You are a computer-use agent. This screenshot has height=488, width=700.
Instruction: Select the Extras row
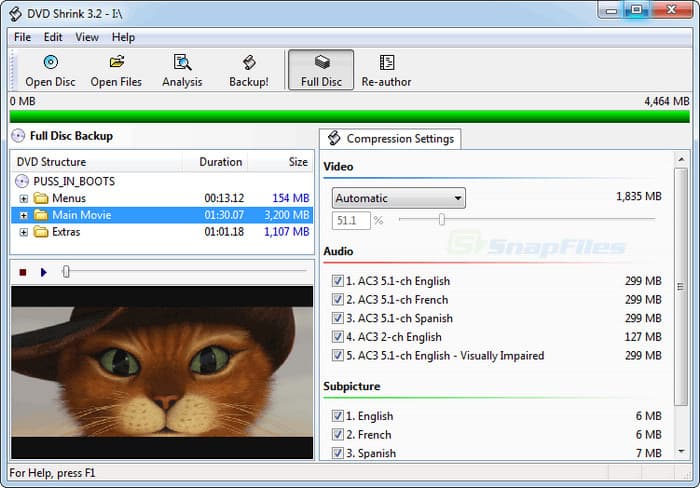pyautogui.click(x=162, y=232)
